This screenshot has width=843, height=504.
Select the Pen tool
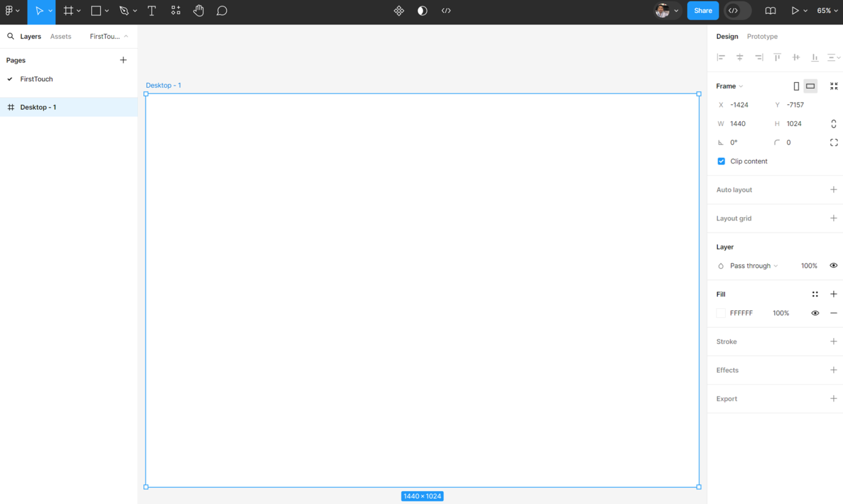tap(125, 10)
